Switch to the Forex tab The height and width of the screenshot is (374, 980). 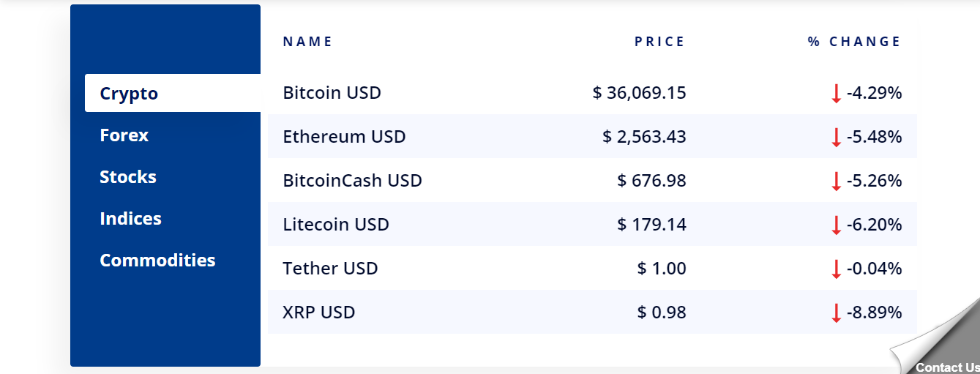pos(124,135)
